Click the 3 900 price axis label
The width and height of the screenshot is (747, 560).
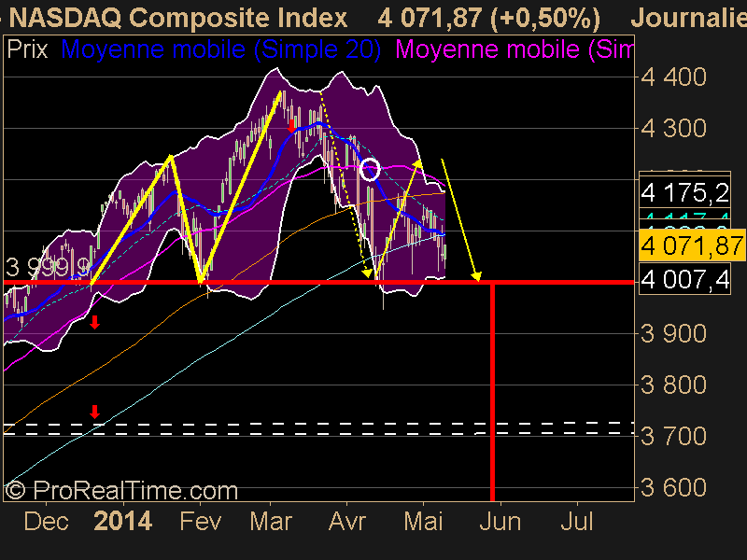click(x=673, y=334)
